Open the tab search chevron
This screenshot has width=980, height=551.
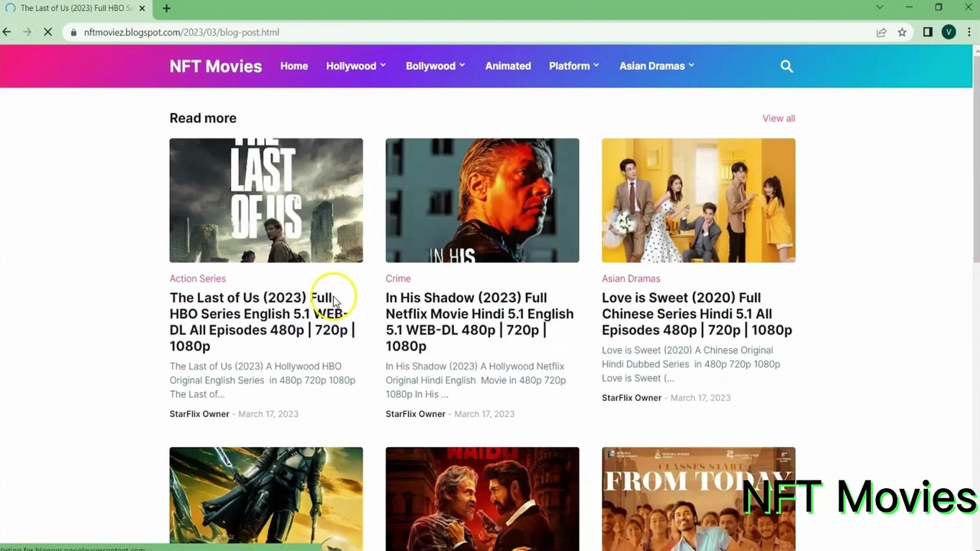pyautogui.click(x=879, y=8)
